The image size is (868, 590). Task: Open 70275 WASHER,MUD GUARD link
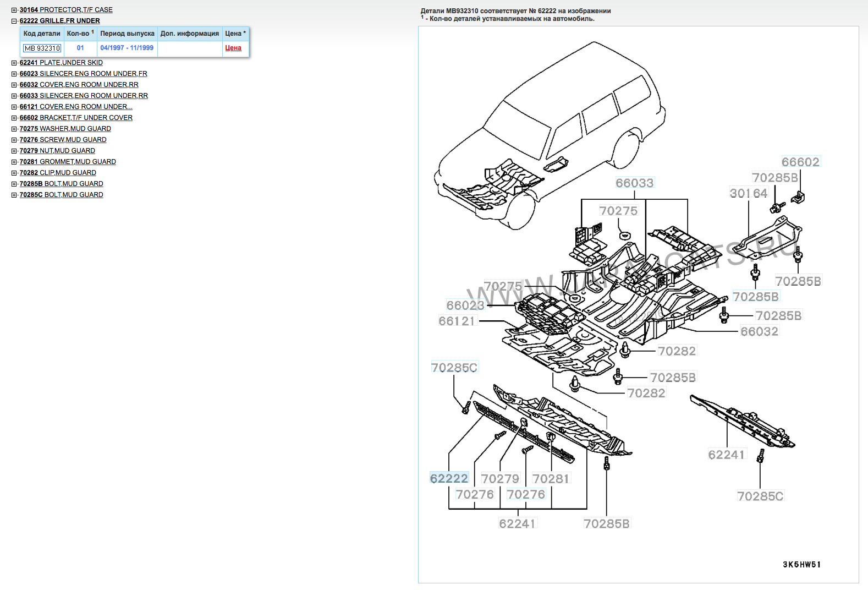coord(65,129)
